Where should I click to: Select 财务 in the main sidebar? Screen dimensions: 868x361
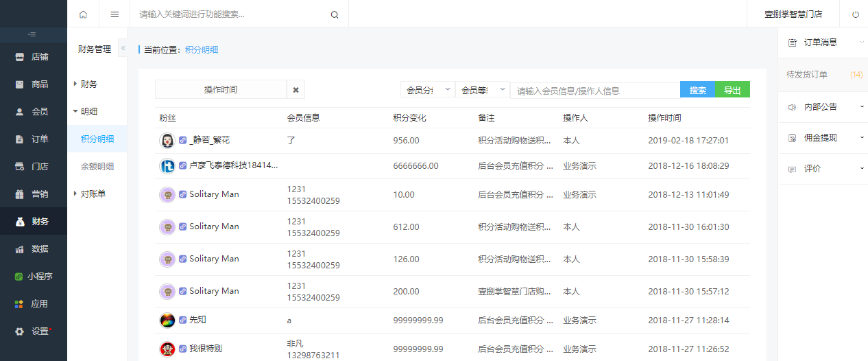click(x=34, y=222)
